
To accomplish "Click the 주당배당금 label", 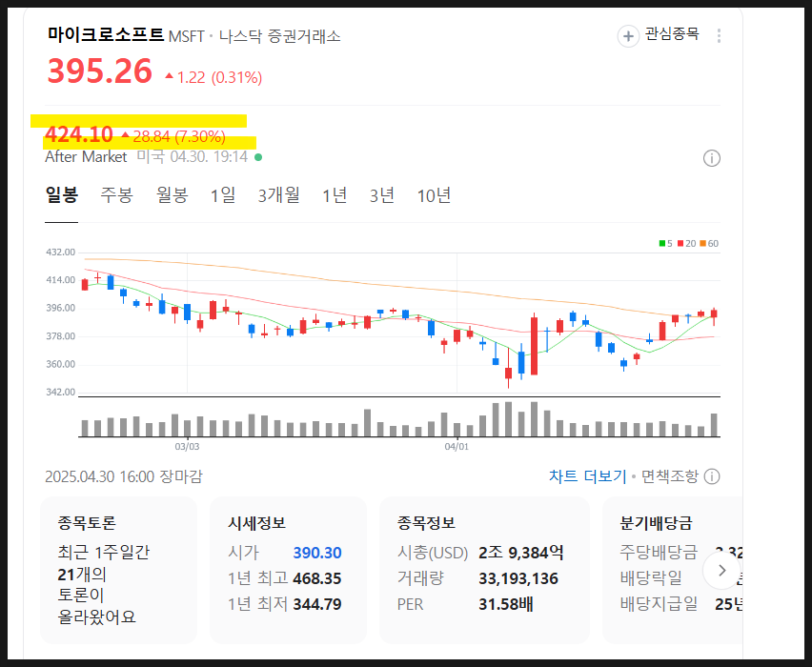I will click(x=659, y=552).
